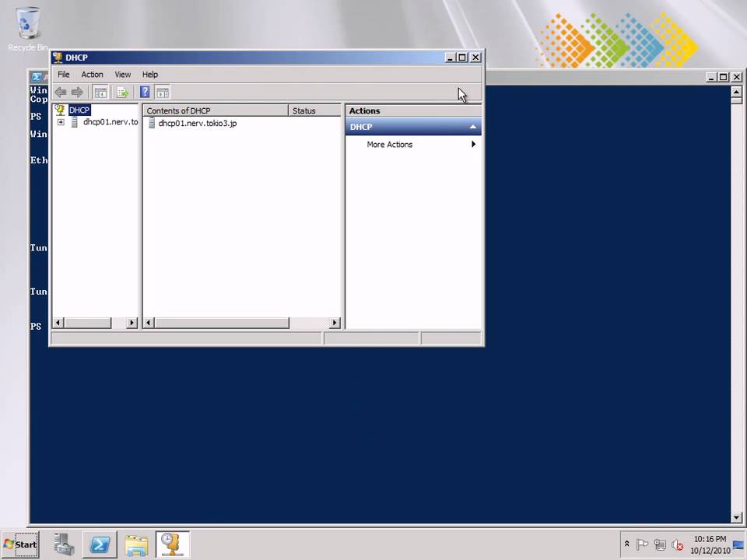The image size is (747, 560).
Task: Click the muted volume tray icon
Action: [x=678, y=544]
